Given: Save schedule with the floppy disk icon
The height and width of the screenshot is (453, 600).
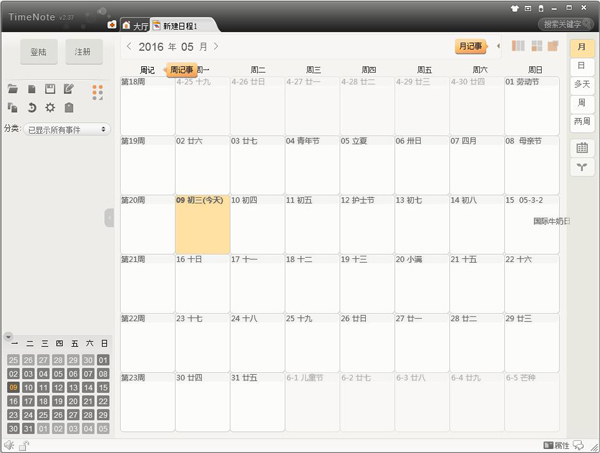Looking at the screenshot, I should click(50, 89).
